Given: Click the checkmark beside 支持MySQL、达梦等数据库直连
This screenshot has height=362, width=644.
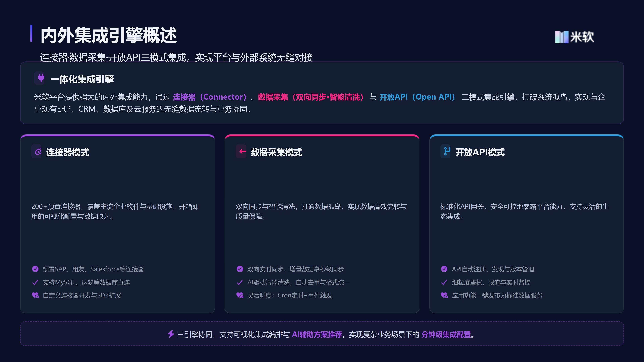Looking at the screenshot, I should point(35,282).
